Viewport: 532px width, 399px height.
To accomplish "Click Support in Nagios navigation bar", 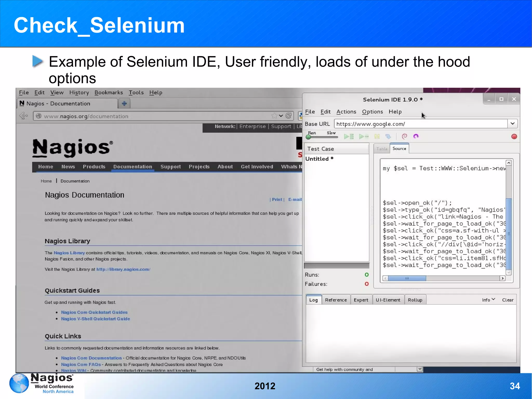I will click(x=170, y=167).
